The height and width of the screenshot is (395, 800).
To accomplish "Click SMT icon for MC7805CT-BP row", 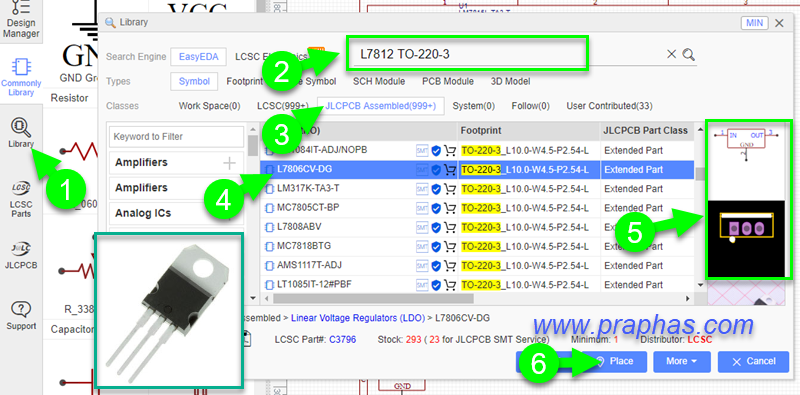I will pyautogui.click(x=422, y=208).
